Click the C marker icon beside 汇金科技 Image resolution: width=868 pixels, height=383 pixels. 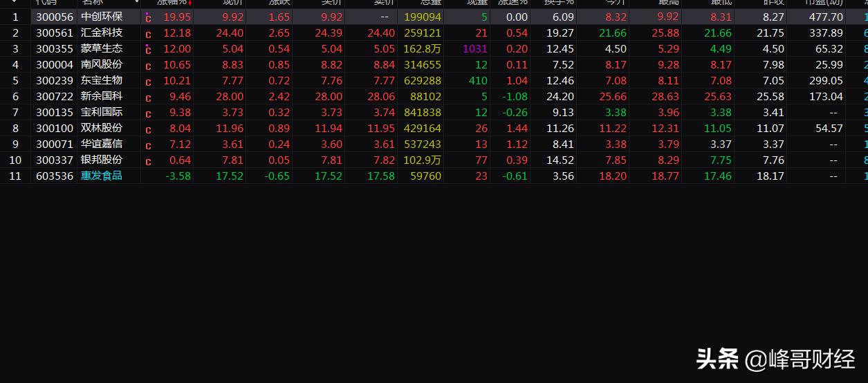coord(148,34)
